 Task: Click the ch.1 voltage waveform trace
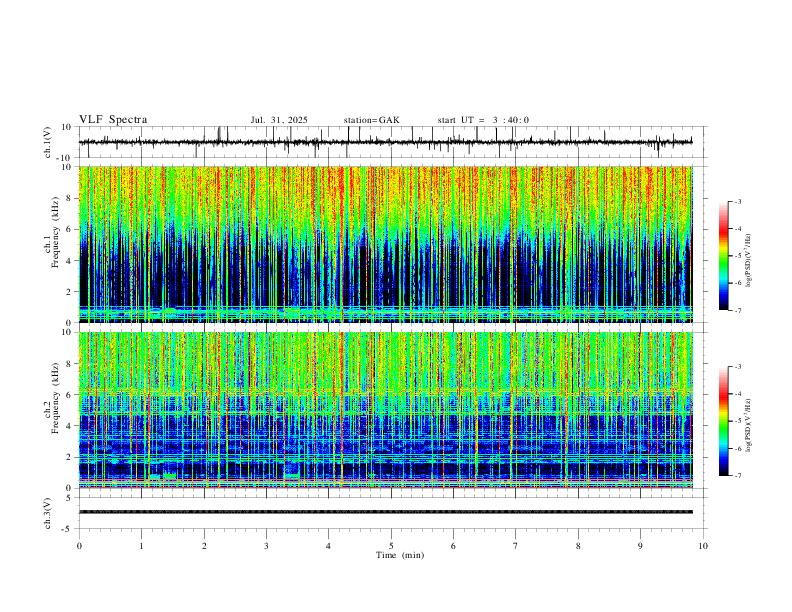385,142
